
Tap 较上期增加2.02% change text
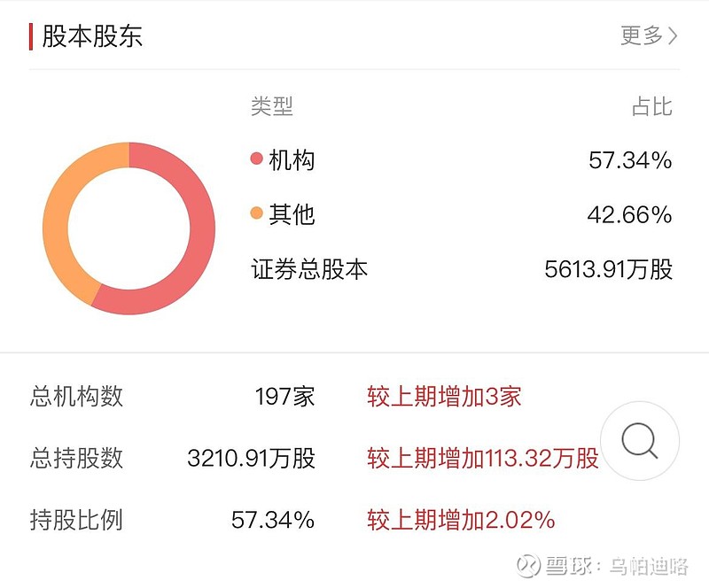[461, 520]
